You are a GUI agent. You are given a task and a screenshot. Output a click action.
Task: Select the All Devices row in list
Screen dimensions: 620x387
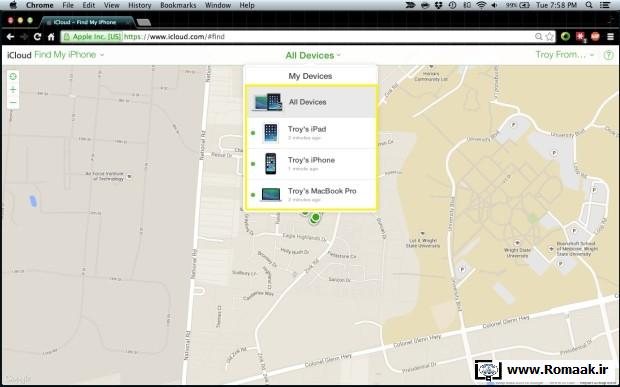point(311,102)
